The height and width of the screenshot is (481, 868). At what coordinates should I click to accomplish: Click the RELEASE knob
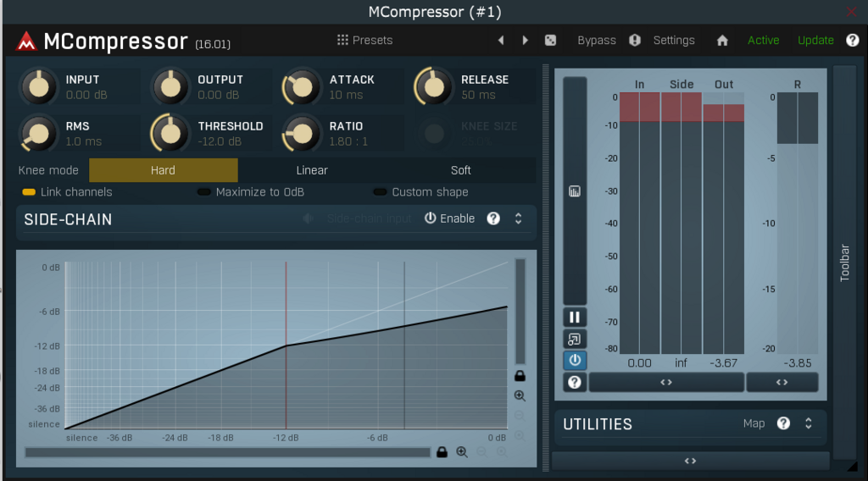pos(433,87)
